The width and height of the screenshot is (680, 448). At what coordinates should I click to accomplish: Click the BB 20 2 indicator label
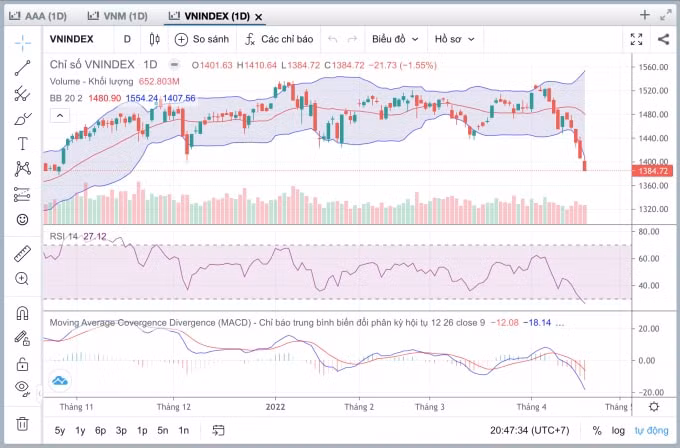coord(66,98)
